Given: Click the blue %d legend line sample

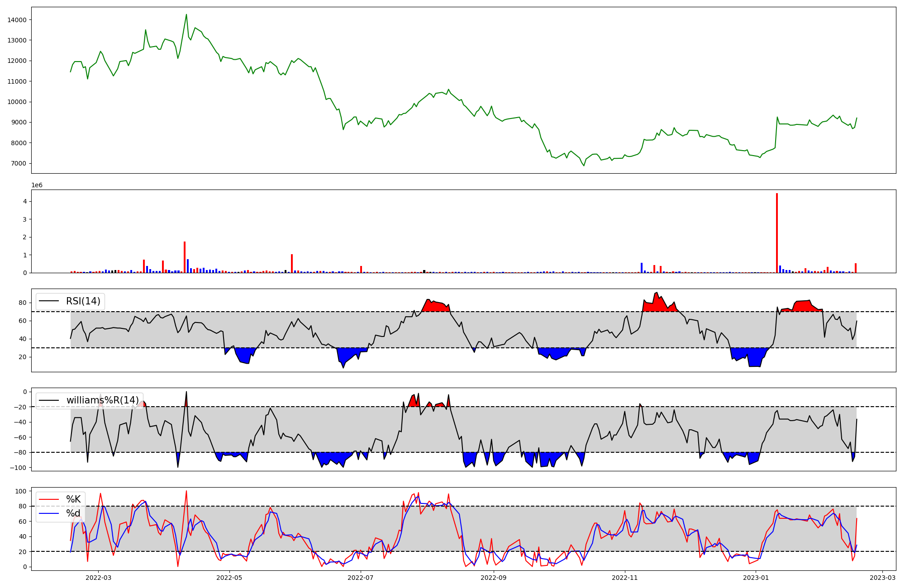Looking at the screenshot, I should pos(49,513).
